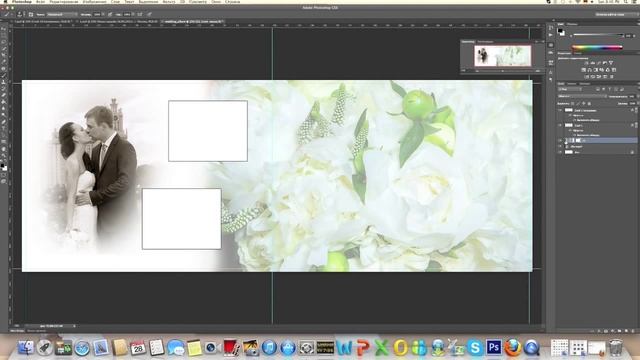Image resolution: width=640 pixels, height=360 pixels.
Task: Add an Invert adjustment
Action: [x=587, y=76]
